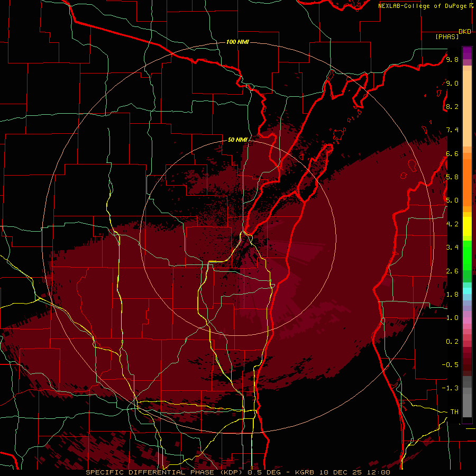The width and height of the screenshot is (476, 476).
Task: Select the 0.2 scale value
Action: point(452,342)
